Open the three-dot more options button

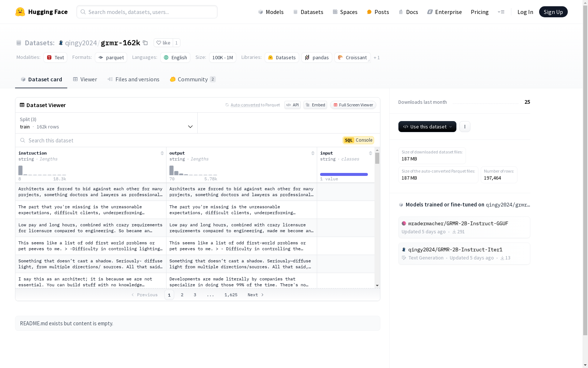tap(465, 127)
